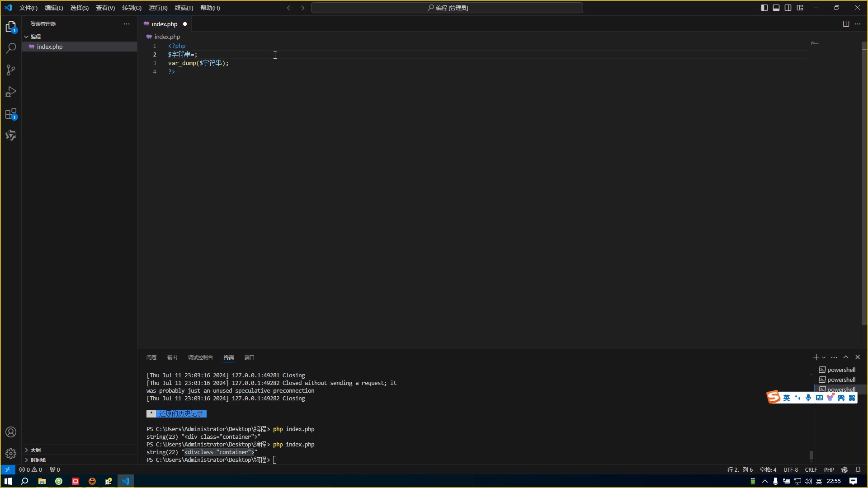The width and height of the screenshot is (868, 488).
Task: Open the new terminal launch profile dropdown
Action: click(x=824, y=357)
